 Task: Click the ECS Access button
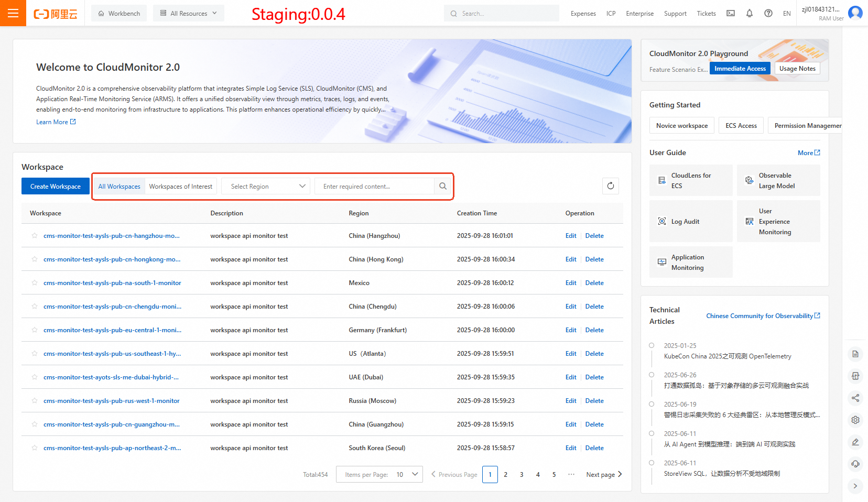pos(741,126)
